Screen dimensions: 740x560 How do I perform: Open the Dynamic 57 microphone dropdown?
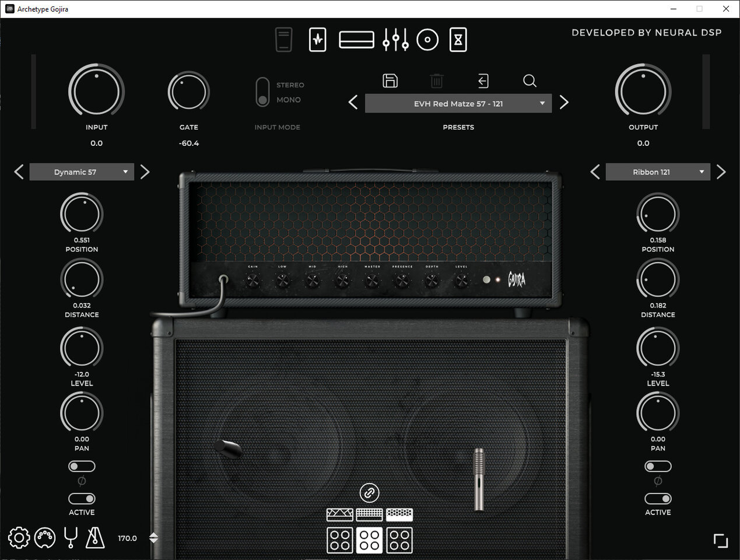[82, 172]
